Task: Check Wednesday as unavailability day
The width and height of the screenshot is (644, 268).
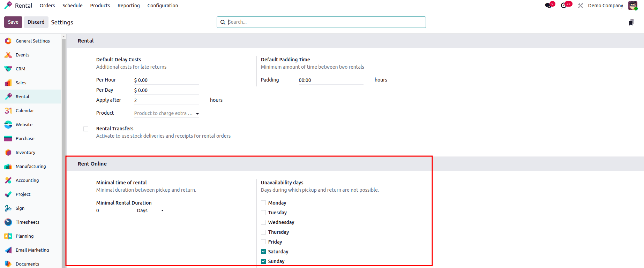Action: (x=263, y=222)
